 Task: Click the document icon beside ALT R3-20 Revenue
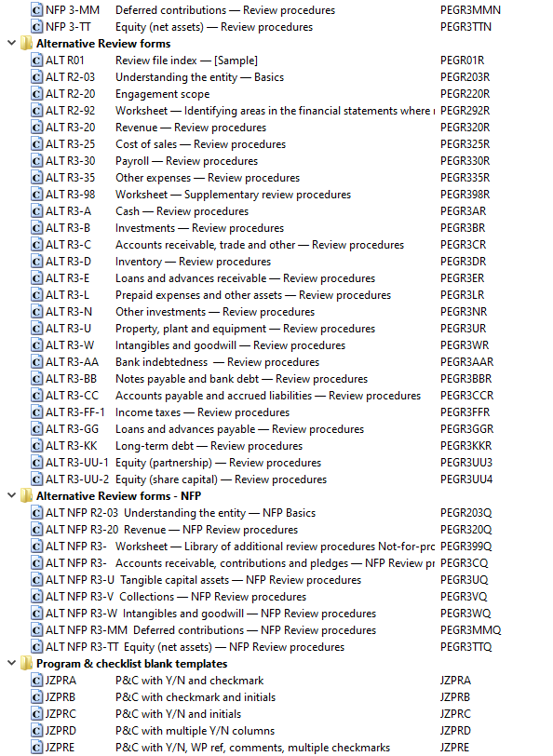click(36, 128)
